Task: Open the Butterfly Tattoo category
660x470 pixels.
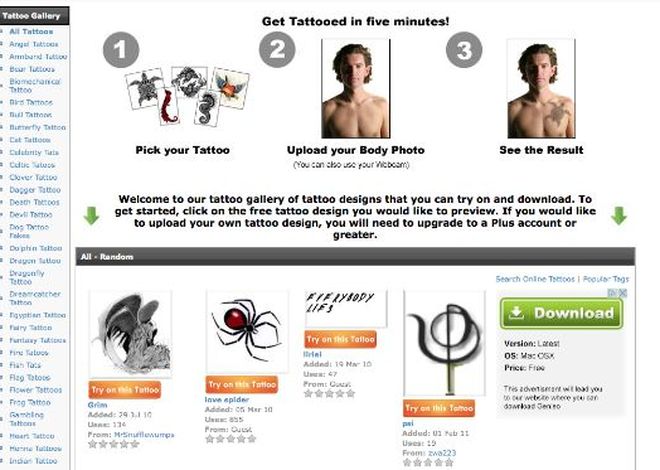Action: (37, 127)
